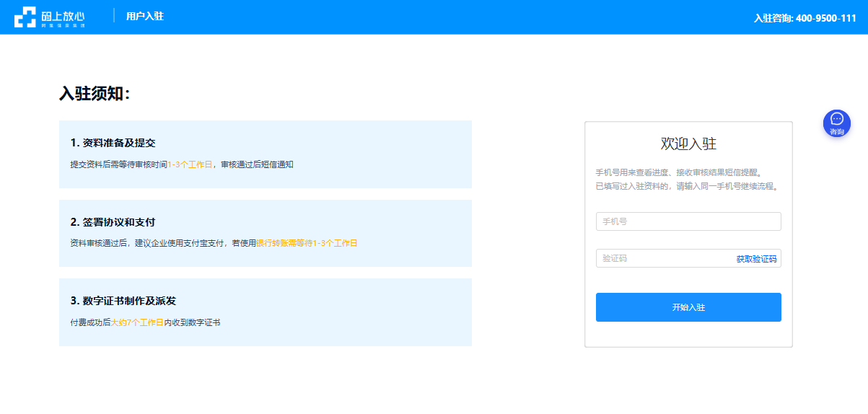Click the orange 大约7个工作日 text
Image resolution: width=868 pixels, height=414 pixels.
(x=137, y=322)
